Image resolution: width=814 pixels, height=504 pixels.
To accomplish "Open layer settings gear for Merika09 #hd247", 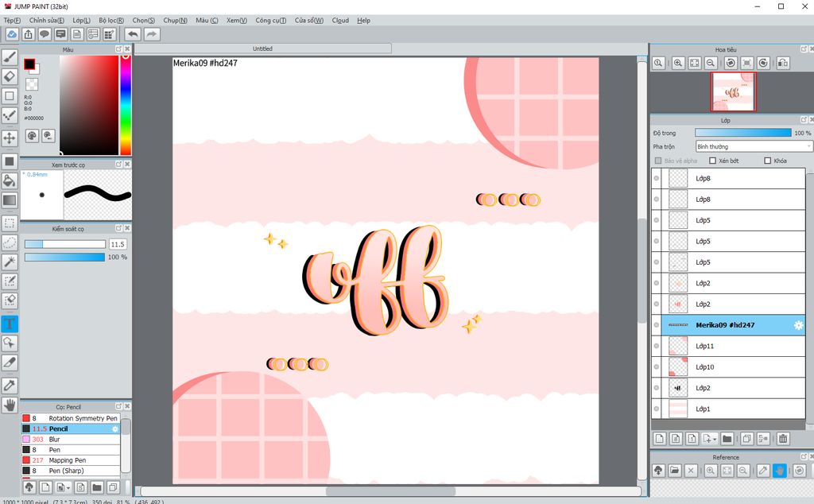I will 798,325.
